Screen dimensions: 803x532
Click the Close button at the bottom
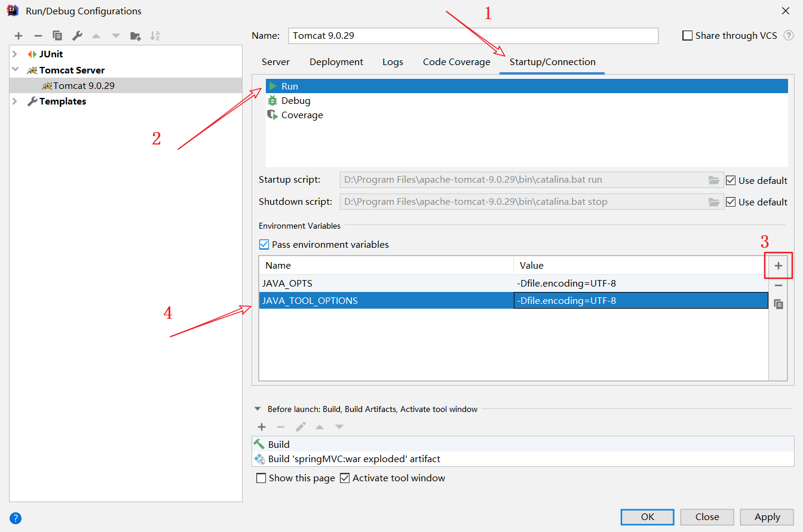pos(707,517)
